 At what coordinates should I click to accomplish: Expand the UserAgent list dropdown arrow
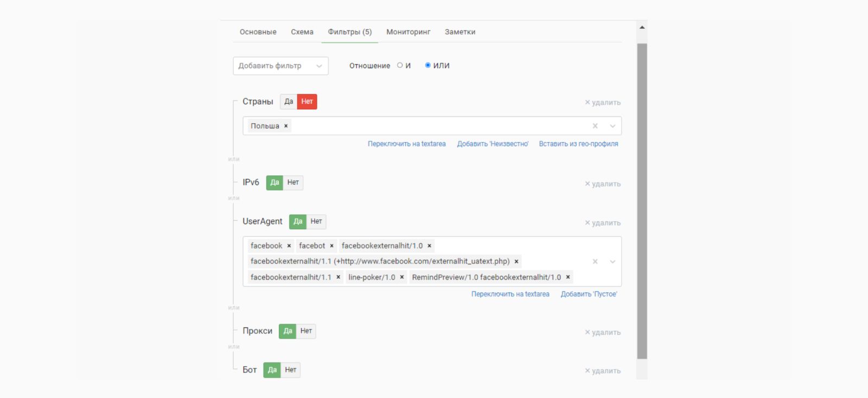612,262
